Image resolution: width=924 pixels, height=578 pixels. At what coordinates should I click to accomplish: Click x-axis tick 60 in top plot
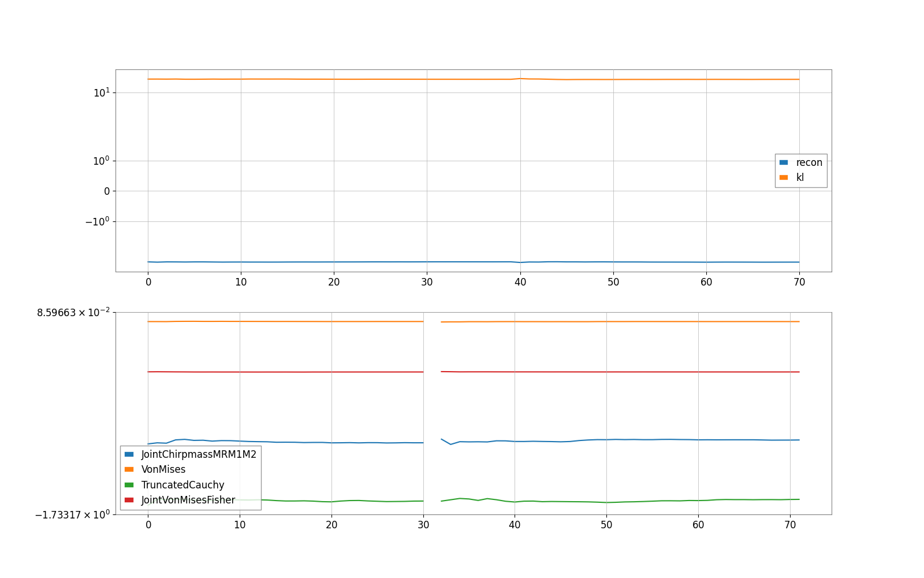tap(706, 282)
